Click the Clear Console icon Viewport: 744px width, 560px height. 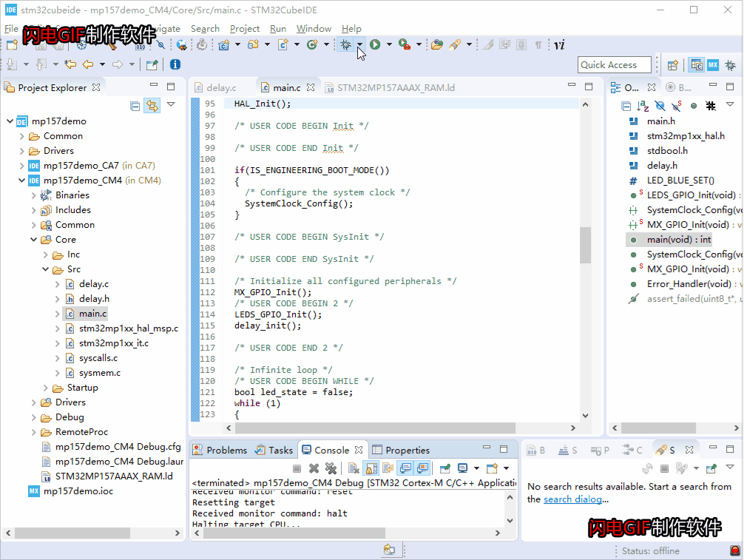(x=354, y=468)
